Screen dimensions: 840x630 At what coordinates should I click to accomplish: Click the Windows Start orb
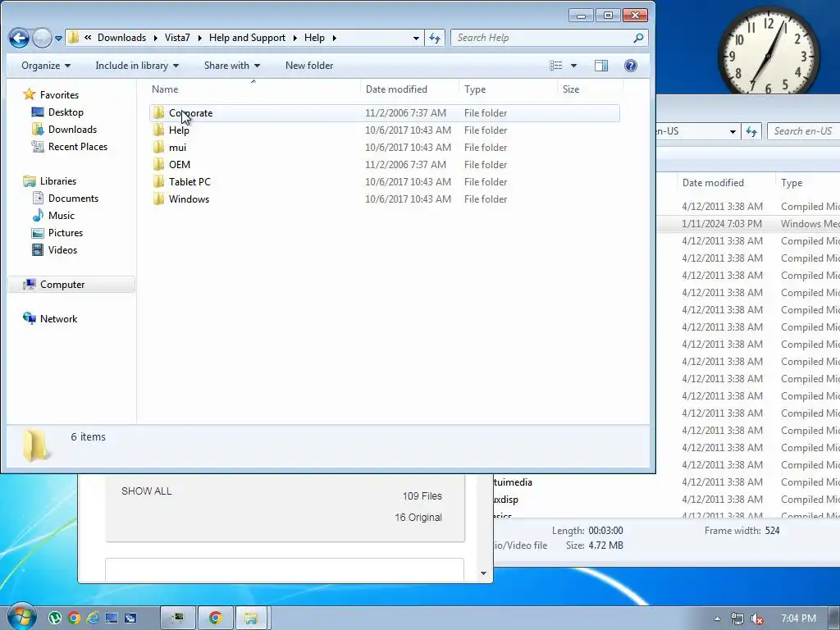coord(21,617)
